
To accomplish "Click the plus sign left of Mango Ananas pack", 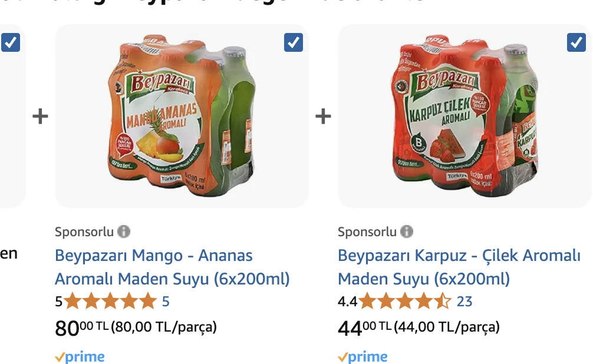I will (x=40, y=116).
